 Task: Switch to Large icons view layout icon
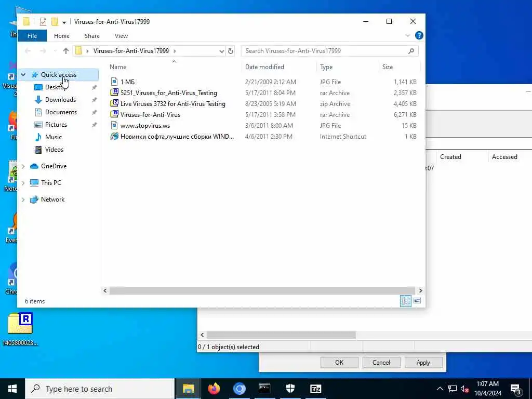coord(417,301)
